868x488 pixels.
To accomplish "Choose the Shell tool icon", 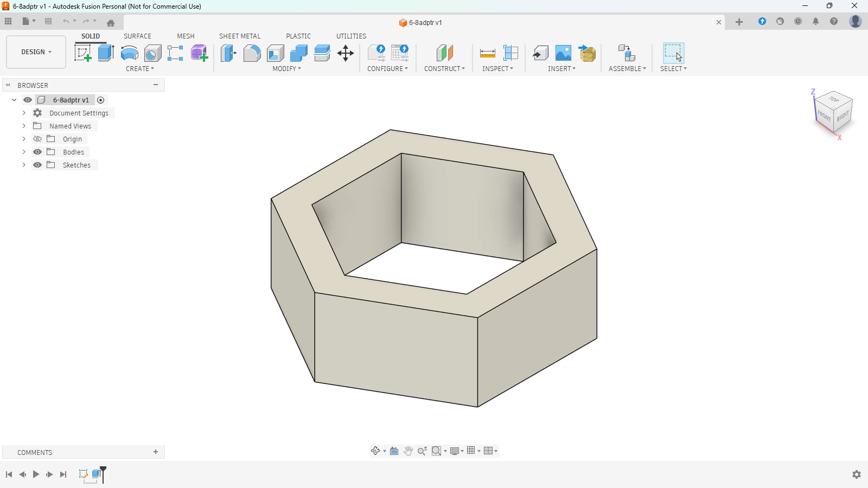I will pos(275,53).
